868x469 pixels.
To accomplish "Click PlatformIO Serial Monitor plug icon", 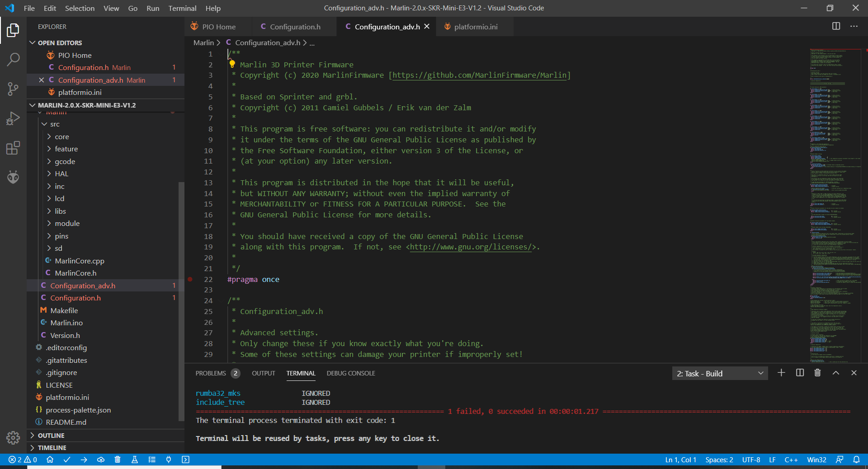I will click(169, 460).
